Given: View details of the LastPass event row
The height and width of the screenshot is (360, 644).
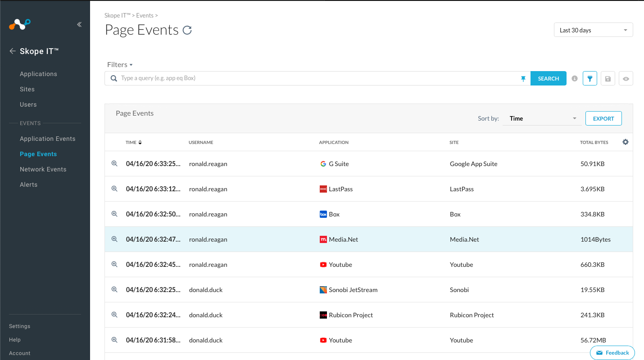Looking at the screenshot, I should click(114, 189).
